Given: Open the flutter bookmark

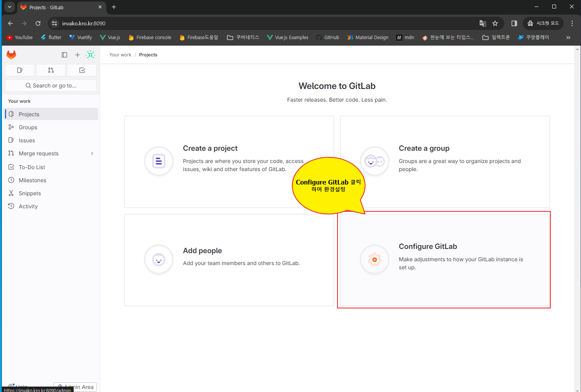Looking at the screenshot, I should [51, 37].
